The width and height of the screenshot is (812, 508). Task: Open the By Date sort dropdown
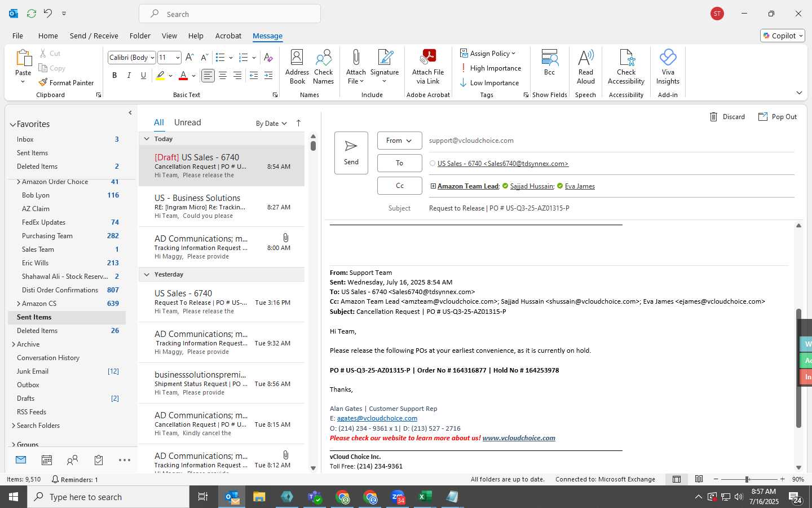[271, 123]
